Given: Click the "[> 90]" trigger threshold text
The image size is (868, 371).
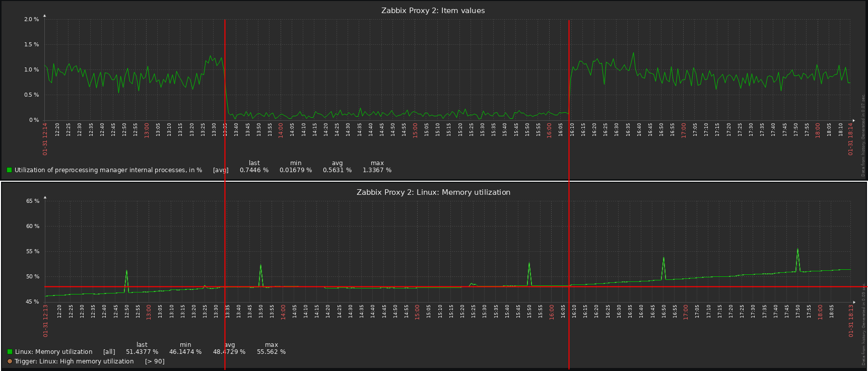Looking at the screenshot, I should [x=155, y=361].
